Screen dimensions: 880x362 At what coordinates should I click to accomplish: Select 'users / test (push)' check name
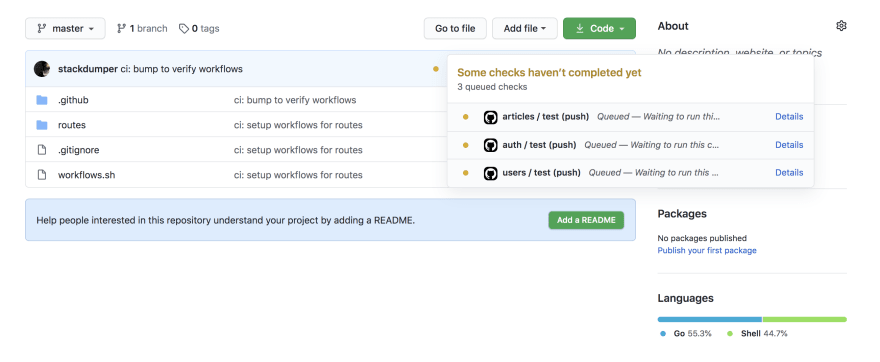pos(542,173)
